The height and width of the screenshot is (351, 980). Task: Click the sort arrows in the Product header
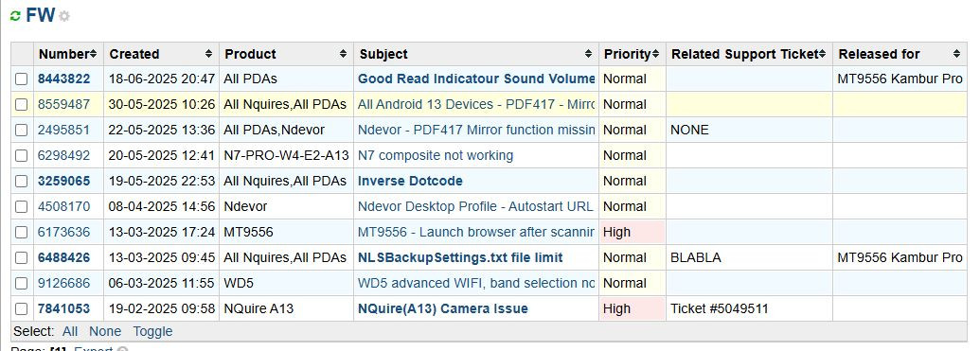(343, 54)
